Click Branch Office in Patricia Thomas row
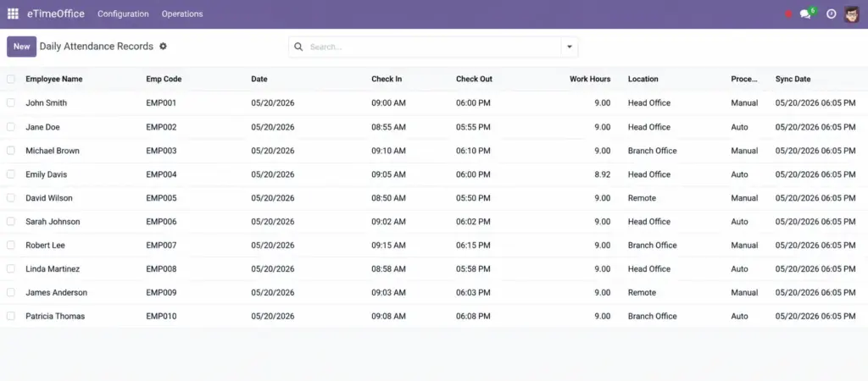 pyautogui.click(x=652, y=317)
